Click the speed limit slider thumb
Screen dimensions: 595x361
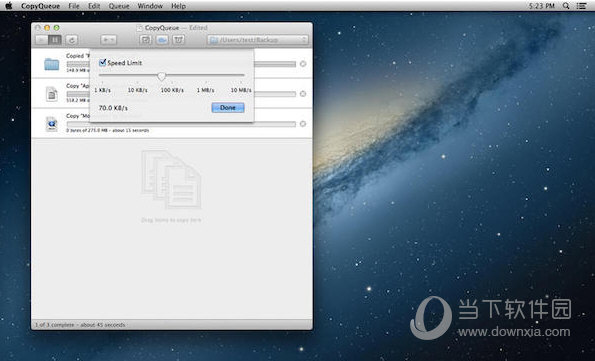(162, 76)
